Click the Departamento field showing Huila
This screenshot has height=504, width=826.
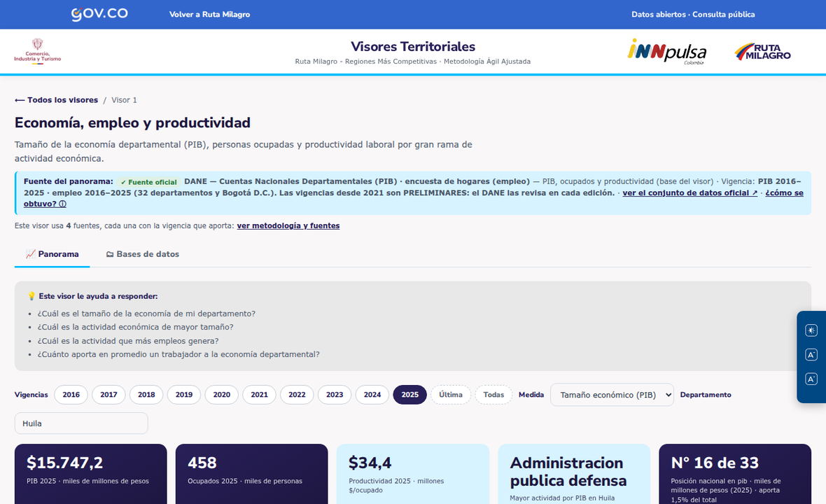(81, 423)
